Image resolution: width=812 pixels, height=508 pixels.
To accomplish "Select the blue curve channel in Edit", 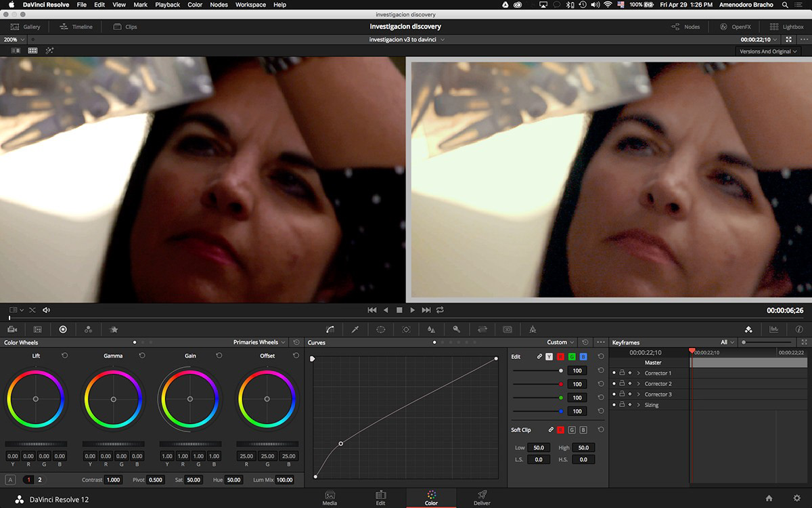I will 583,356.
